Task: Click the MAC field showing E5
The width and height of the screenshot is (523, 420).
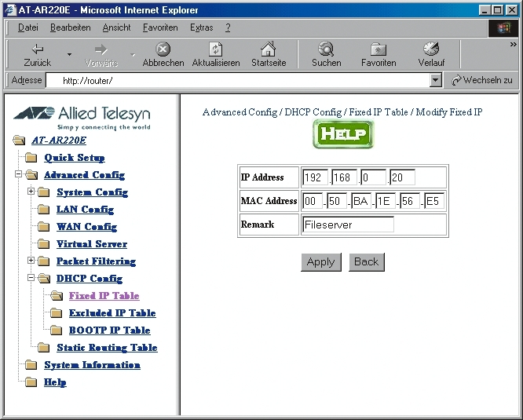Action: pyautogui.click(x=434, y=201)
